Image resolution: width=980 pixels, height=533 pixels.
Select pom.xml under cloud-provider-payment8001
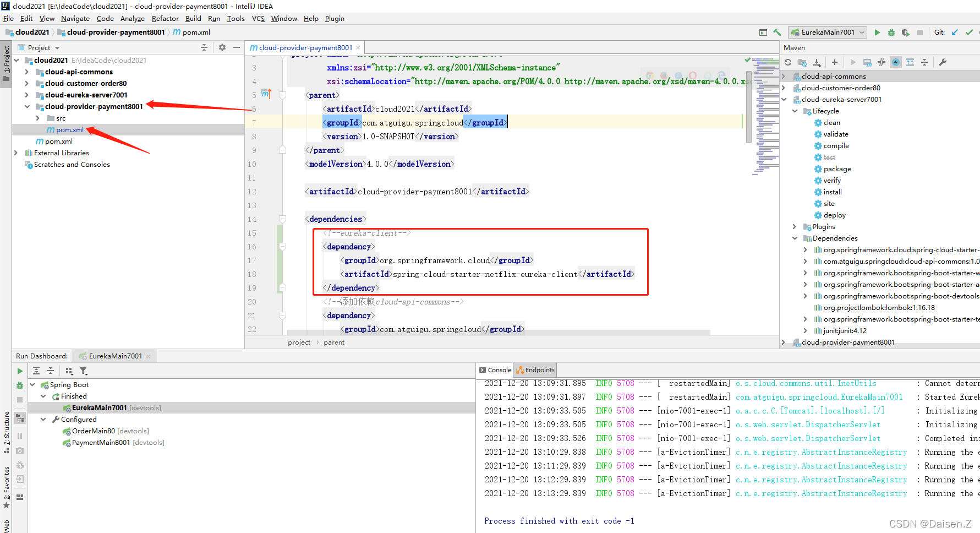(69, 130)
